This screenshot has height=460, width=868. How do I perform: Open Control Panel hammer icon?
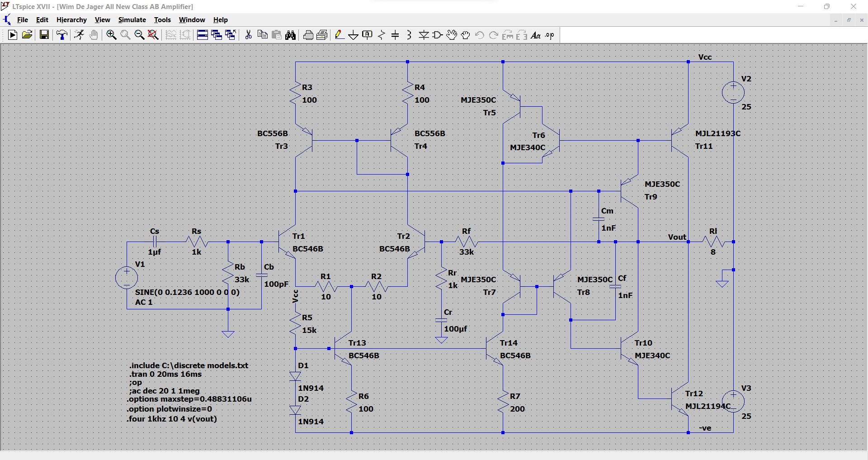point(62,35)
